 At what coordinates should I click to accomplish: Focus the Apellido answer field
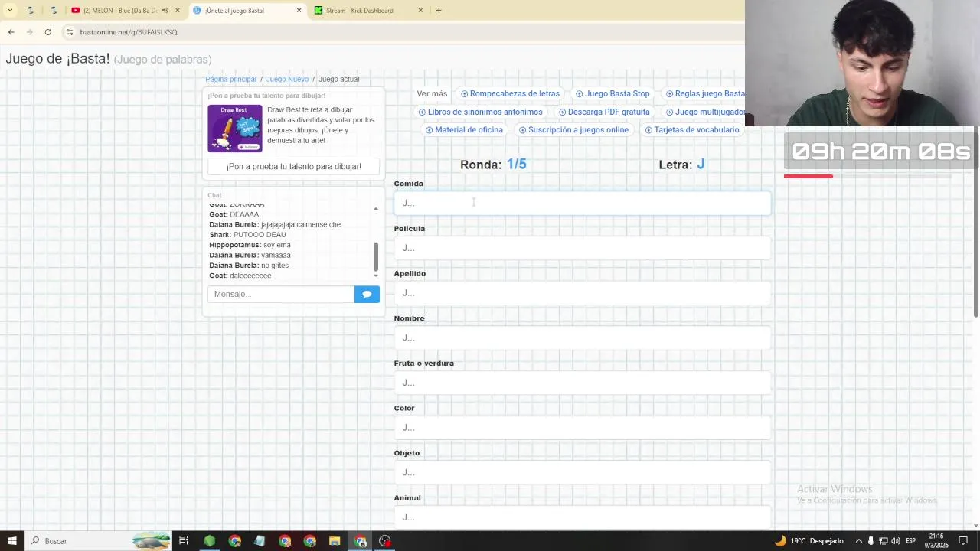point(582,293)
